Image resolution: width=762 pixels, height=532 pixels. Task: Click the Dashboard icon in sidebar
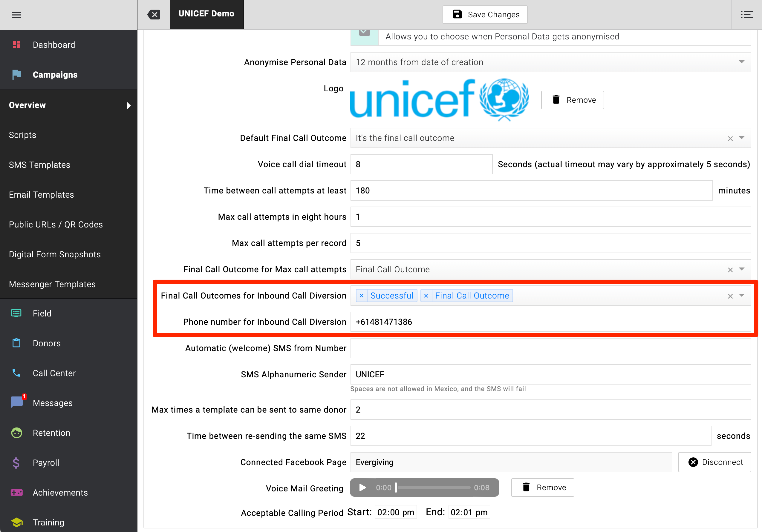click(16, 44)
